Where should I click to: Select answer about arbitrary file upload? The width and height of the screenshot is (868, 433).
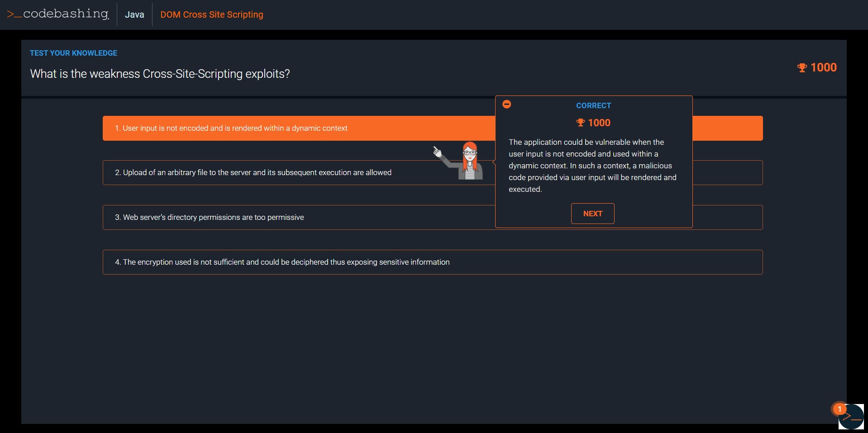[x=253, y=172]
